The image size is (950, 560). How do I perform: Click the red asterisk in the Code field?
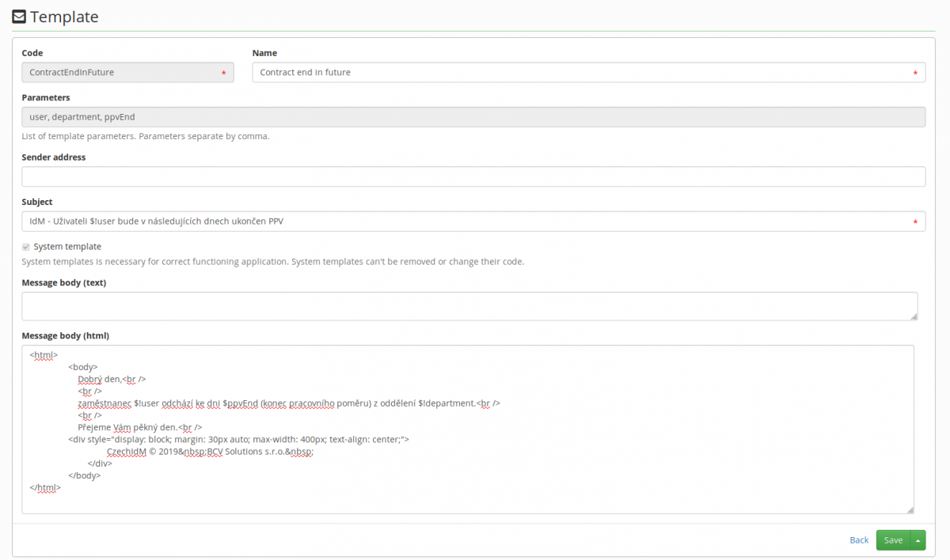point(223,74)
